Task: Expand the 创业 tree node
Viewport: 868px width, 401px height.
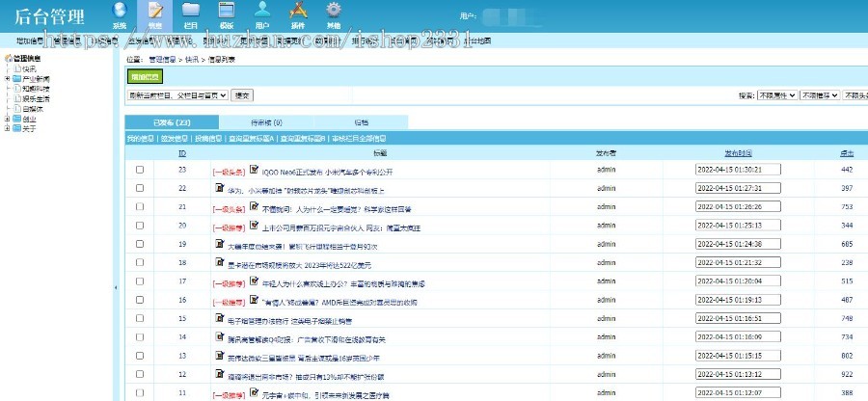Action: (7, 119)
